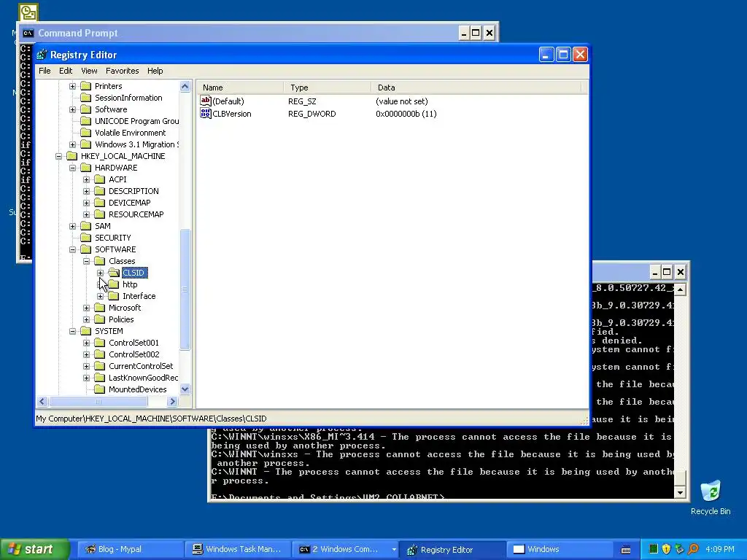The height and width of the screenshot is (560, 747).
Task: Select the open CLSID folder icon
Action: coord(113,273)
